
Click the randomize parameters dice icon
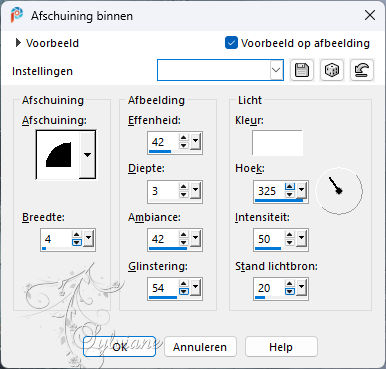coord(332,70)
